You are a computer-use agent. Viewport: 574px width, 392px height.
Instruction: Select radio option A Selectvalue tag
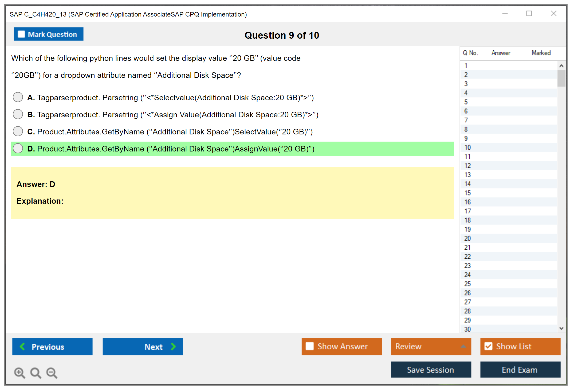coord(18,97)
